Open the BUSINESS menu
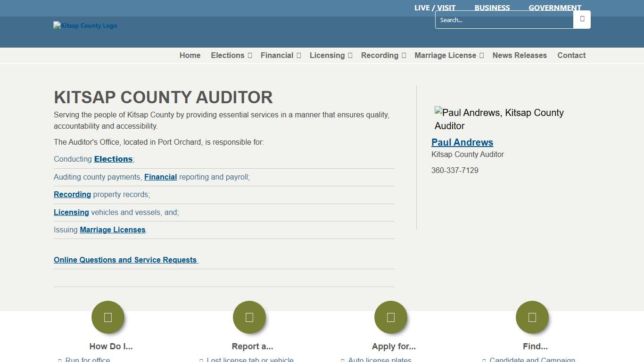Viewport: 644px width, 362px height. pos(492,8)
